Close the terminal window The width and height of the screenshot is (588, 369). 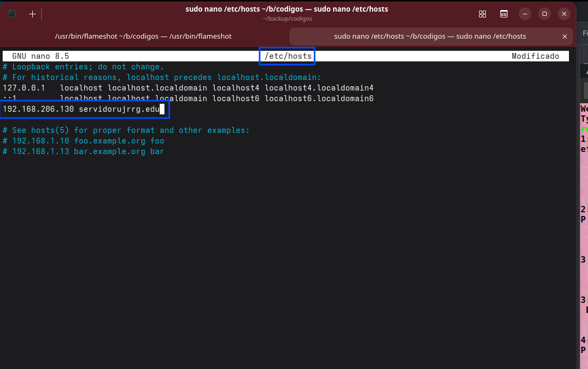[564, 14]
